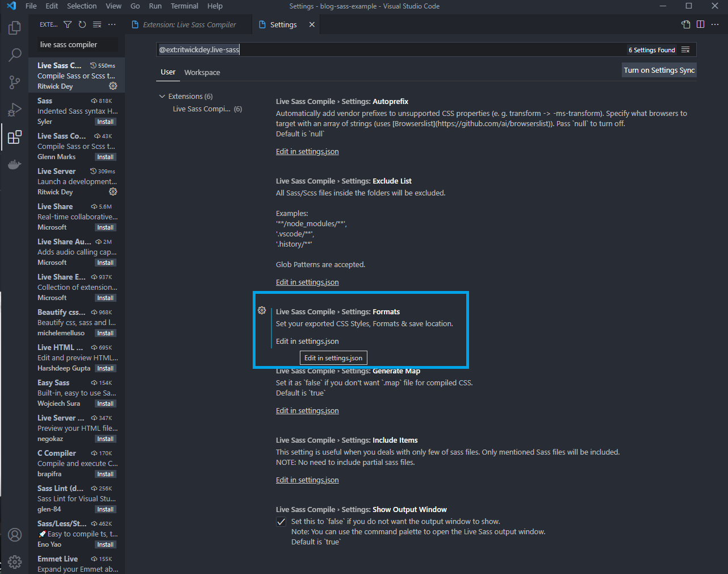Filter extensions with the funnel icon
Viewport: 728px width, 574px height.
pyautogui.click(x=68, y=24)
